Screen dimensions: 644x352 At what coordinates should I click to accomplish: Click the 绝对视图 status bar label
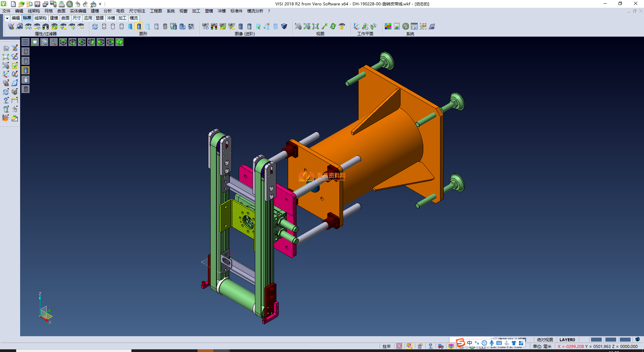pyautogui.click(x=545, y=340)
